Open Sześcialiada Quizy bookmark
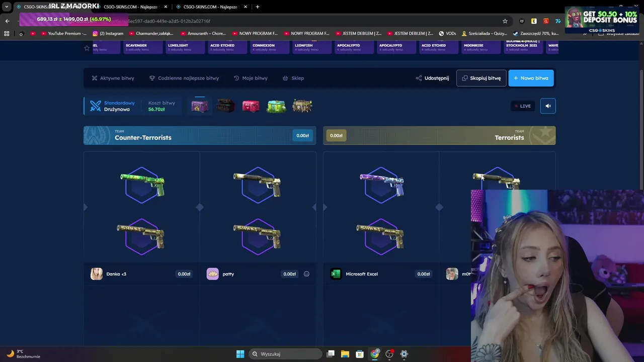The height and width of the screenshot is (362, 644). click(x=485, y=34)
